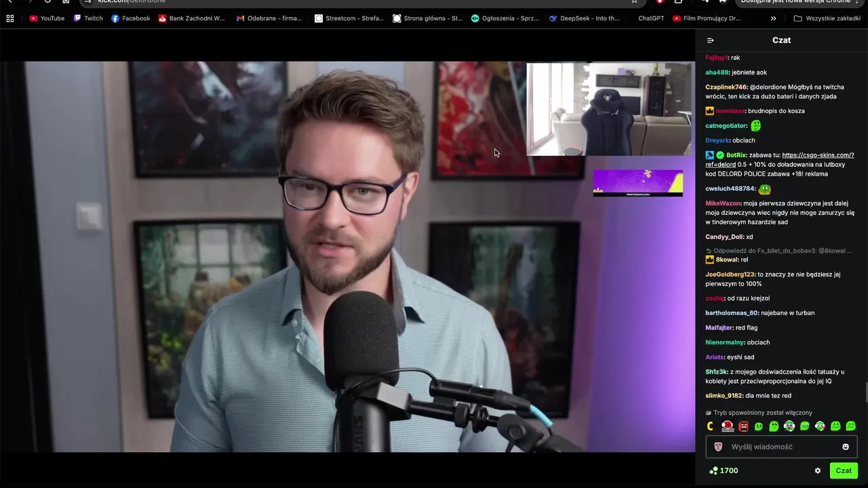
Task: Open the Wszystkie zakładki folder
Action: (x=827, y=18)
